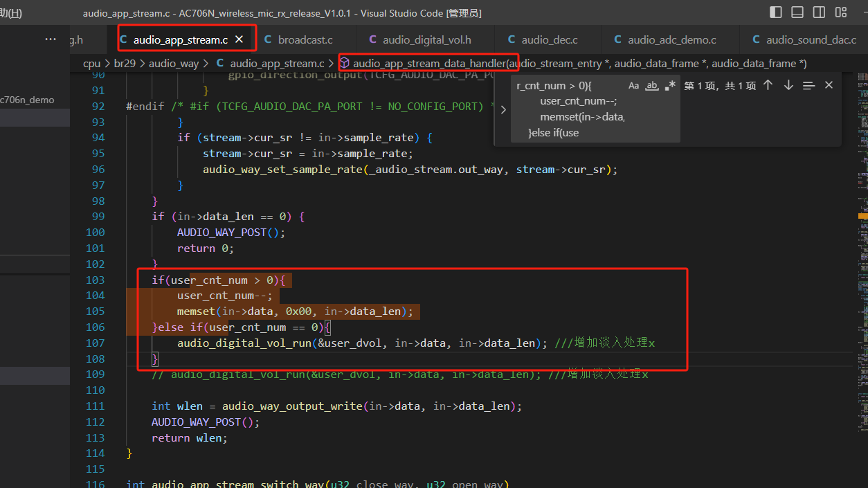Close the find widget
868x488 pixels.
pos(829,85)
